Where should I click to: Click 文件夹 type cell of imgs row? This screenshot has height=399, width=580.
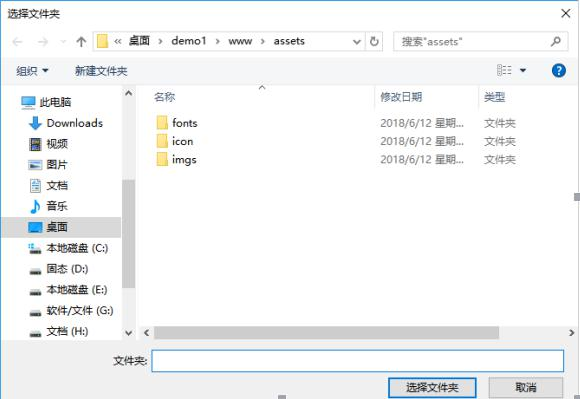tap(500, 160)
